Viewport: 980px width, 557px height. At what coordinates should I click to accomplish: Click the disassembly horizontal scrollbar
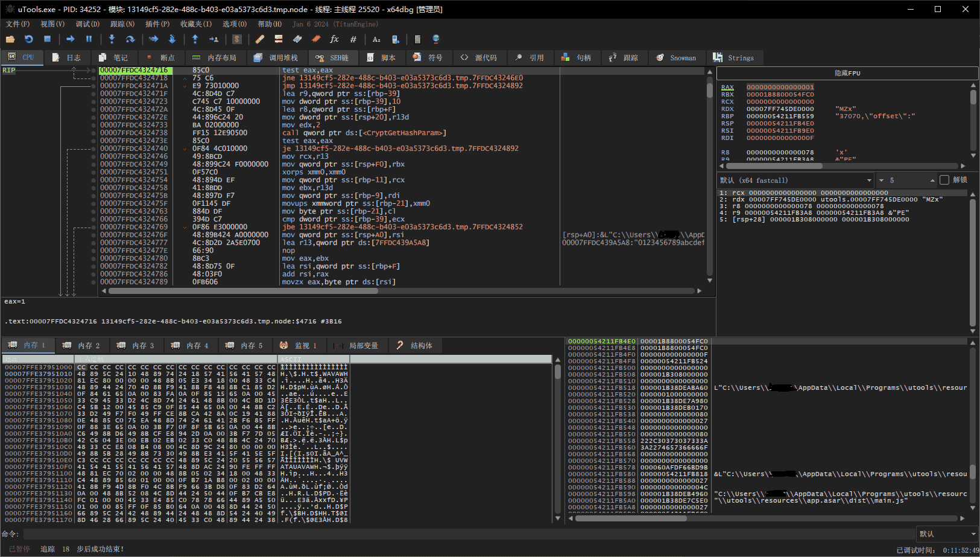pos(243,291)
